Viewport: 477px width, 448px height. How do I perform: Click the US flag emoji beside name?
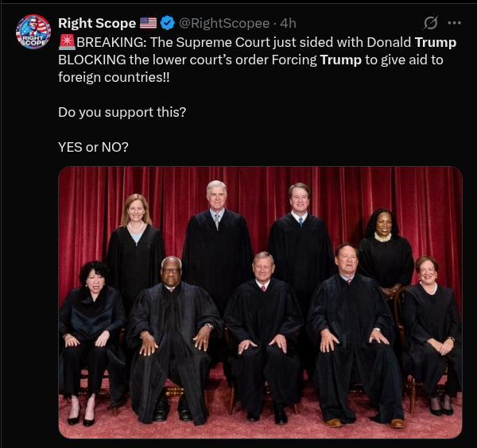pyautogui.click(x=148, y=23)
